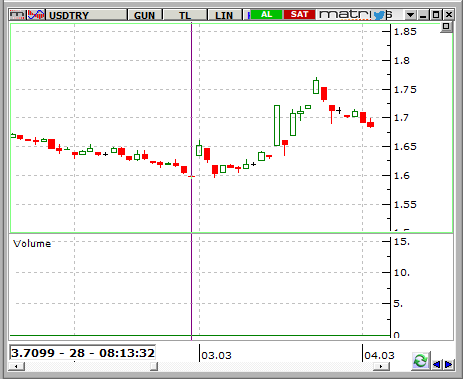The image size is (463, 379).
Task: Toggle the TL currency selector
Action: 185,15
